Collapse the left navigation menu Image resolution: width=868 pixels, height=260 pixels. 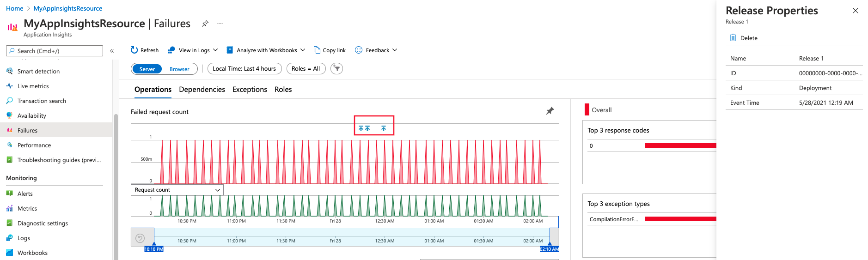click(112, 51)
